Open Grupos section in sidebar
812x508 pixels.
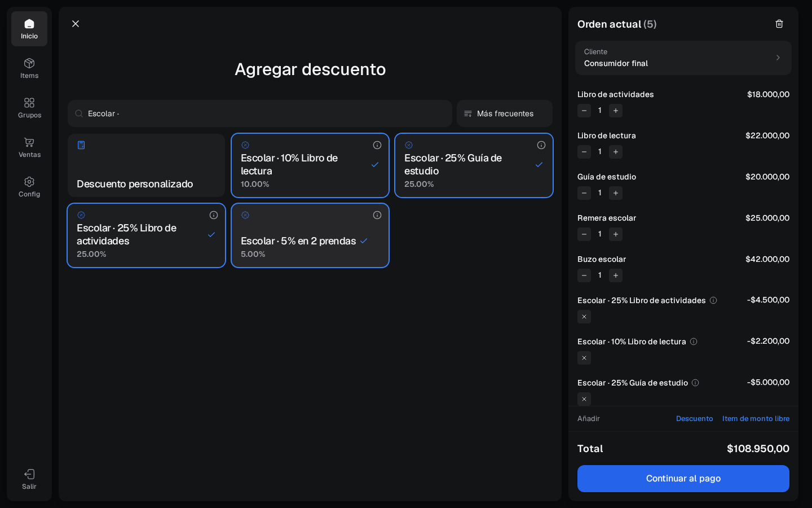click(29, 108)
